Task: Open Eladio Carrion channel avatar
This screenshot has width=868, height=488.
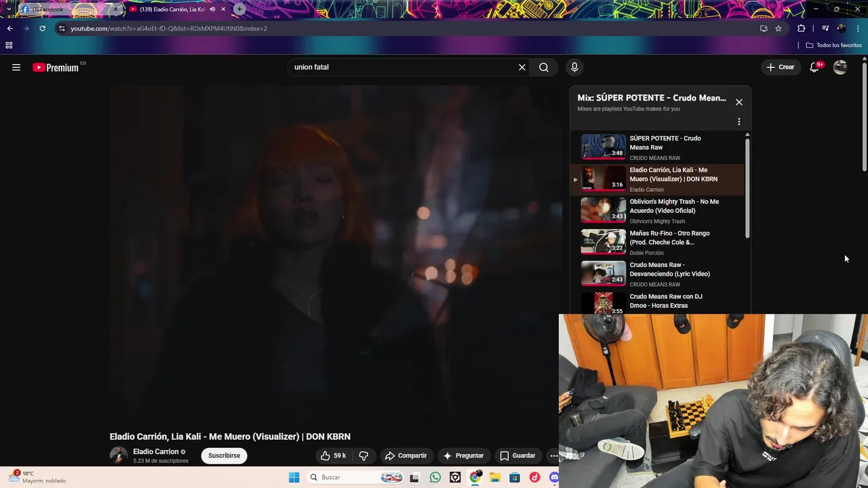Action: pyautogui.click(x=119, y=455)
